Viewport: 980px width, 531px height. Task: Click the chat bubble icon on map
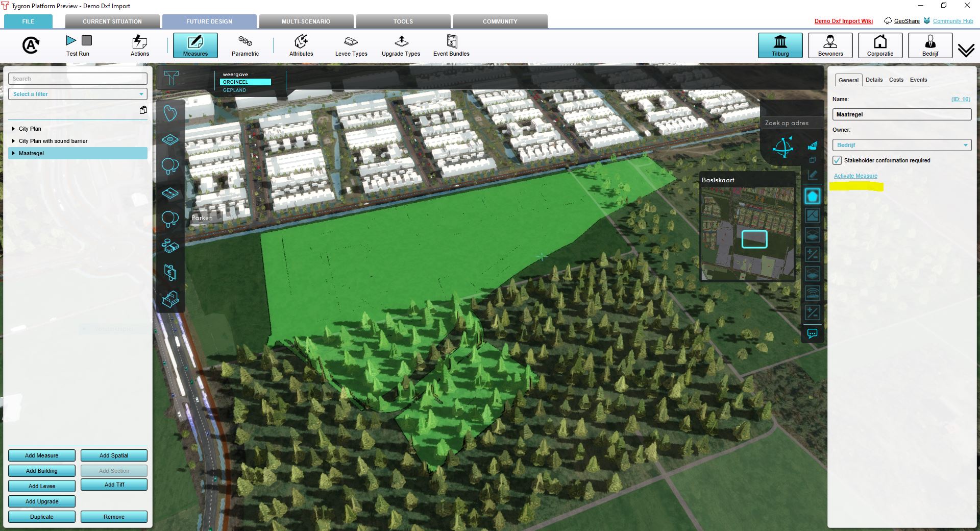[812, 334]
